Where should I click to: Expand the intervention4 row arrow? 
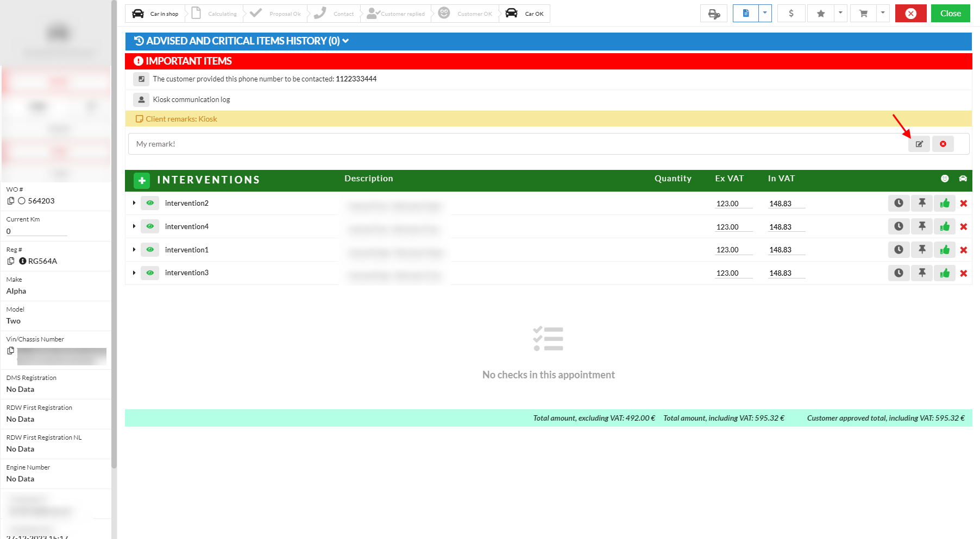pyautogui.click(x=134, y=226)
